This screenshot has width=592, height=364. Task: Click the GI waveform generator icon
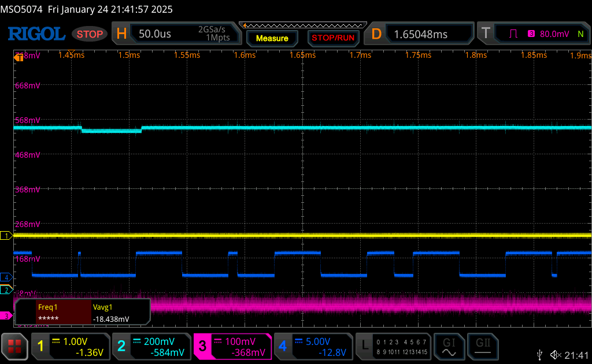click(x=449, y=346)
